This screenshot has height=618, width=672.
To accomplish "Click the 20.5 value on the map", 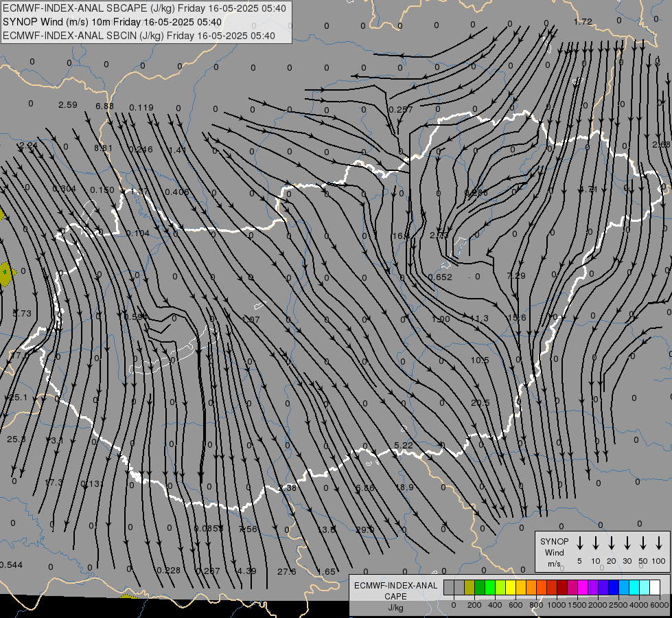I will (x=480, y=402).
